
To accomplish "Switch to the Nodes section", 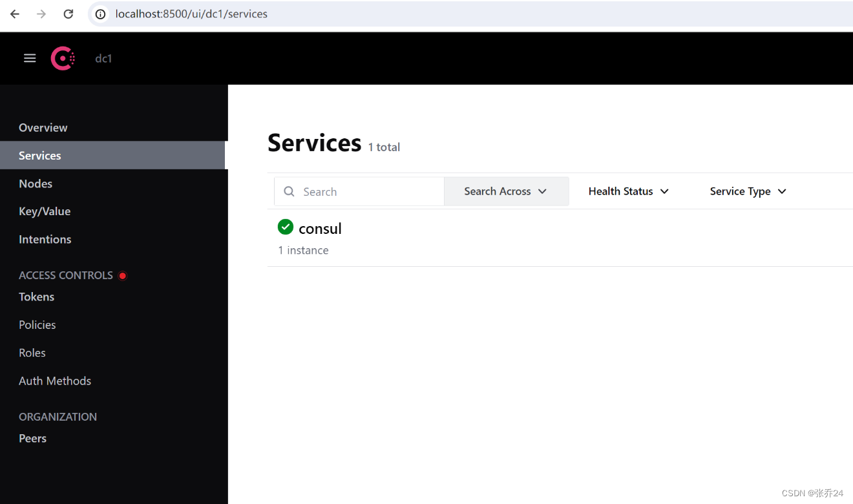I will click(x=36, y=184).
